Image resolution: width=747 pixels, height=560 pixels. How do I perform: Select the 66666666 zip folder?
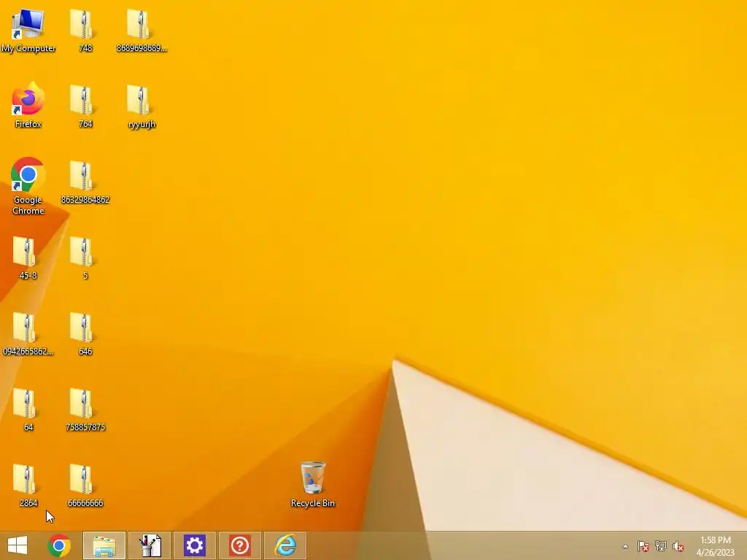85,485
